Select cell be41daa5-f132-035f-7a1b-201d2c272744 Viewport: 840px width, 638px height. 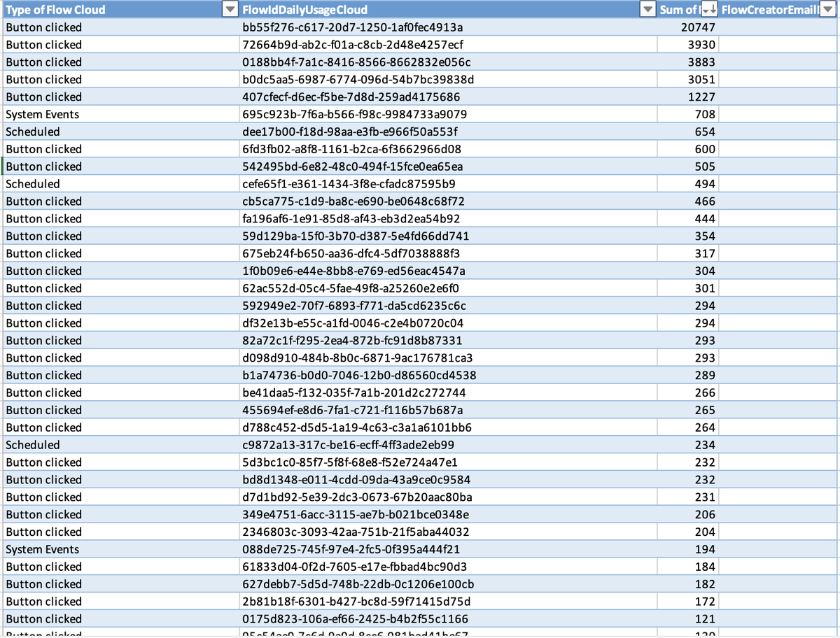448,392
